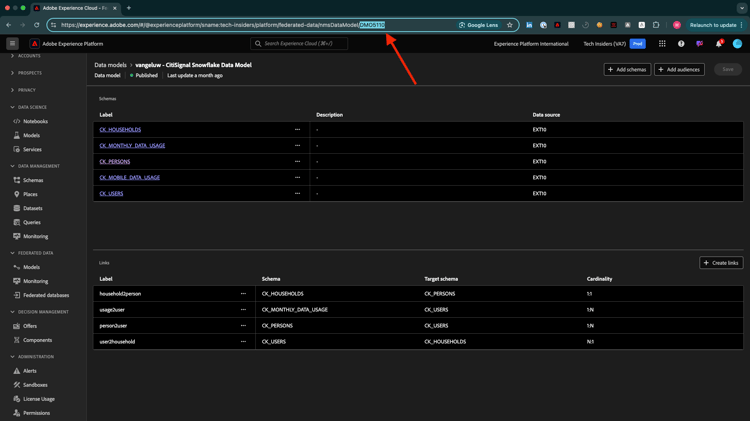The height and width of the screenshot is (421, 750).
Task: Select the Adobe Experience Cloud browser tab
Action: click(x=74, y=8)
